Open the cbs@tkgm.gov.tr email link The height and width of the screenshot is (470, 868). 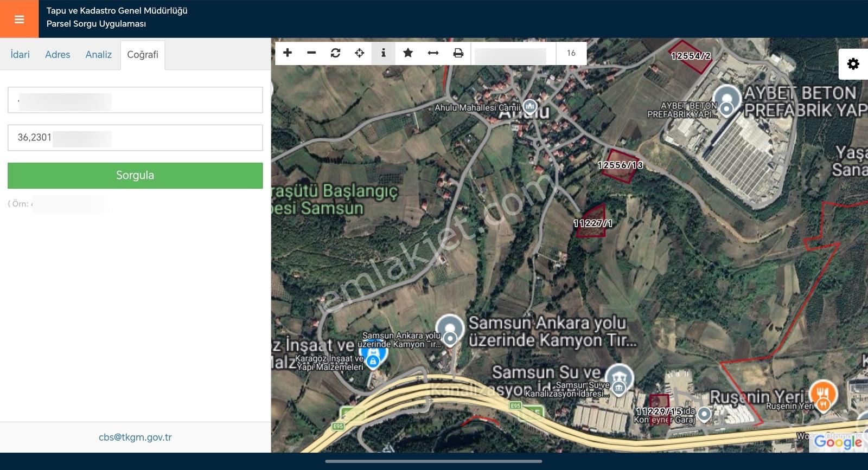[135, 437]
